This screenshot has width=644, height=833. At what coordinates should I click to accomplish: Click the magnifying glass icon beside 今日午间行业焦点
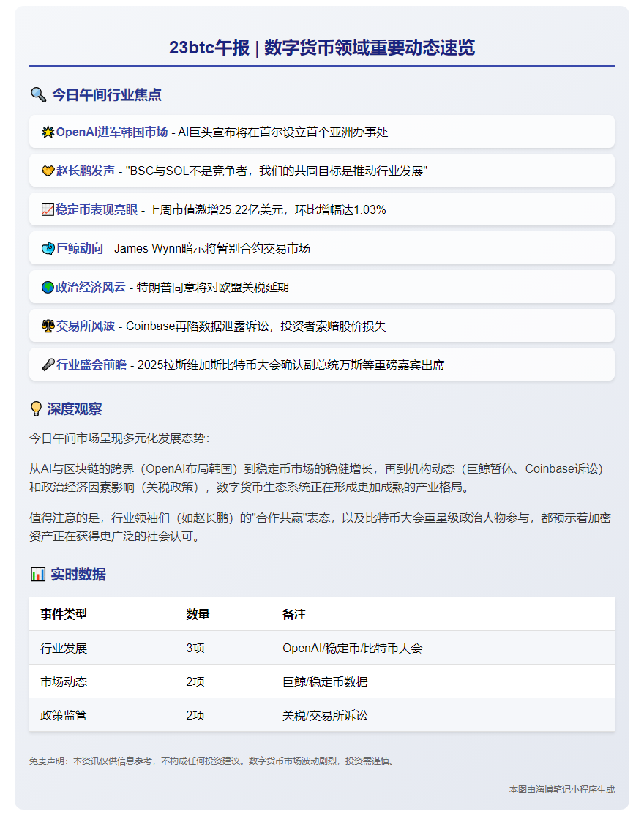tap(38, 94)
